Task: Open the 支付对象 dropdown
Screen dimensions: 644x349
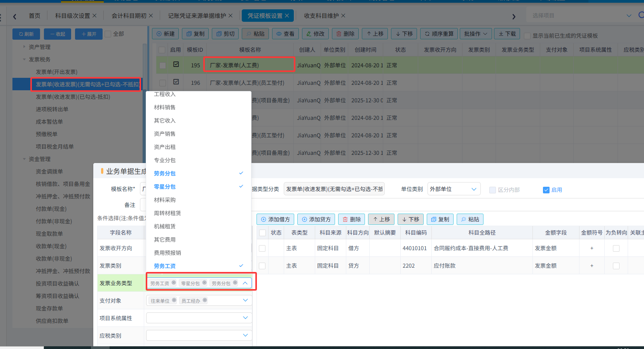Action: click(x=245, y=300)
